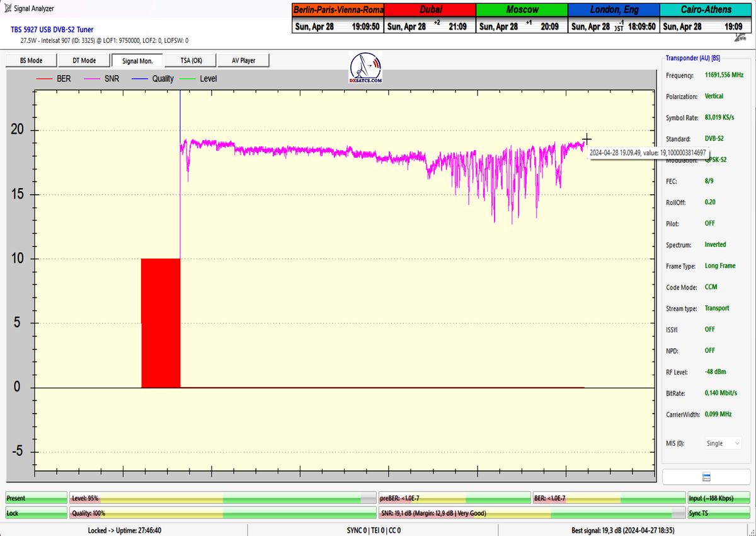Click the Present status indicator

tap(36, 498)
